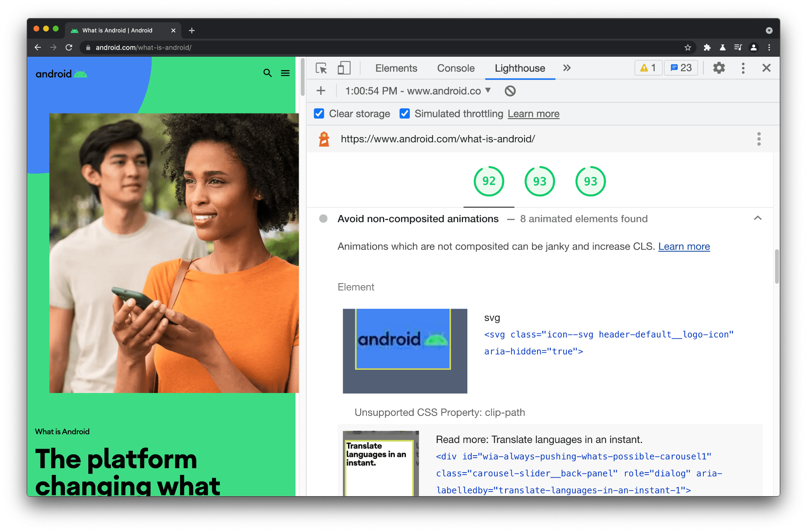This screenshot has width=807, height=532.
Task: Click the close DevTools X icon
Action: (766, 68)
